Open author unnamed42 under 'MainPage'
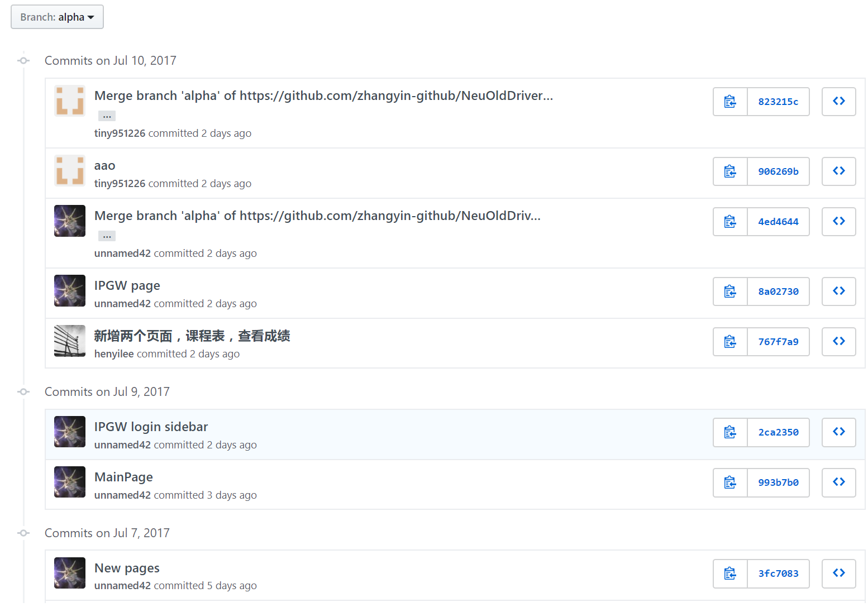The width and height of the screenshot is (868, 607). pyautogui.click(x=122, y=495)
